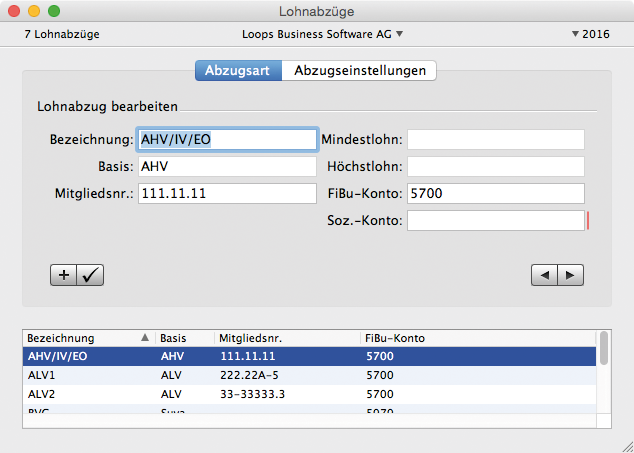Image resolution: width=634 pixels, height=453 pixels.
Task: Click the Mindestlohn input field
Action: [x=495, y=139]
